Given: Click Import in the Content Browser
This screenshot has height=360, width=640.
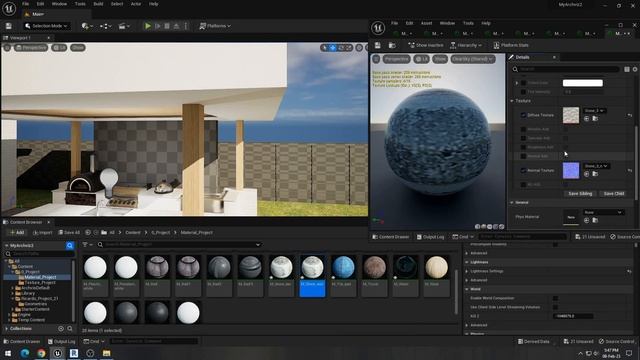Looking at the screenshot, I should click(x=42, y=232).
